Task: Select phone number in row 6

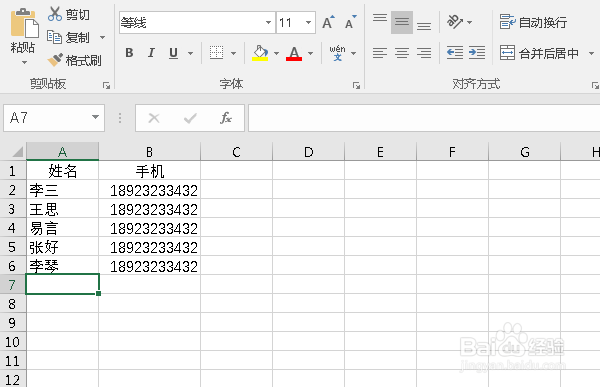Action: pos(150,266)
